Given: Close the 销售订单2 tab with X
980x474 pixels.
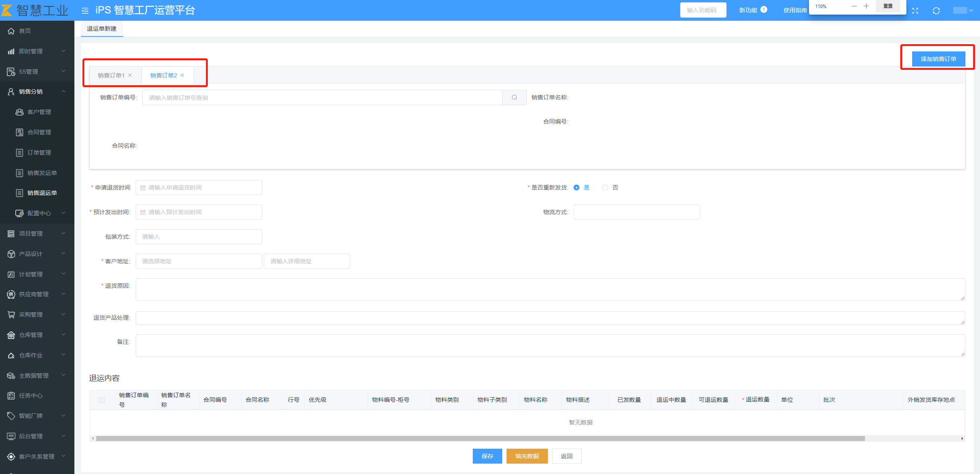Looking at the screenshot, I should [182, 75].
